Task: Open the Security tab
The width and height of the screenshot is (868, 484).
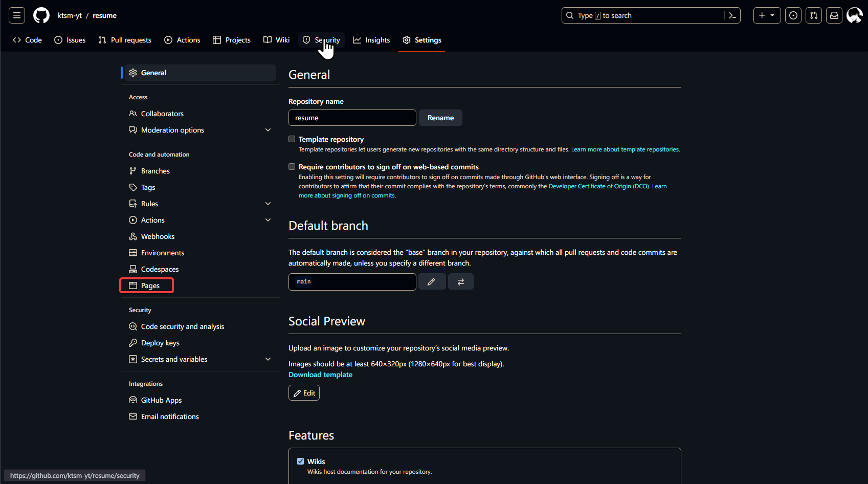Action: [x=321, y=40]
